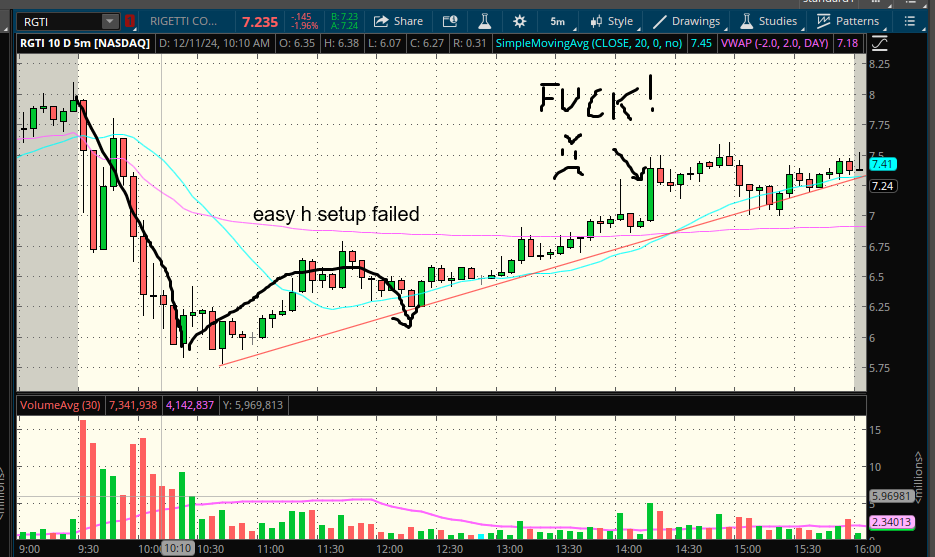Click the O: 6.35 open value
The height and width of the screenshot is (557, 935).
click(297, 43)
